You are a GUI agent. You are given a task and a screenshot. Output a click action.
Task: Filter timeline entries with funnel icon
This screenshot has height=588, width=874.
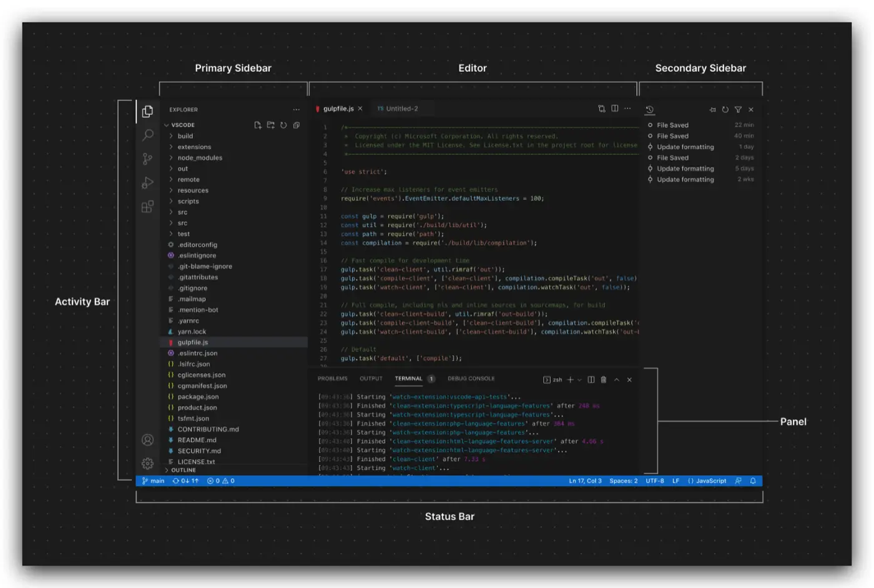point(738,110)
